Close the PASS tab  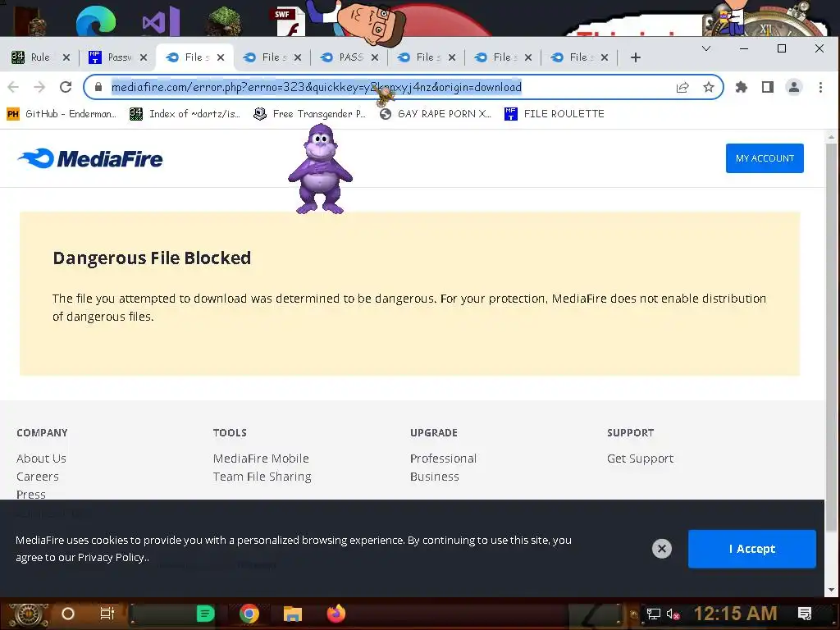pos(374,57)
